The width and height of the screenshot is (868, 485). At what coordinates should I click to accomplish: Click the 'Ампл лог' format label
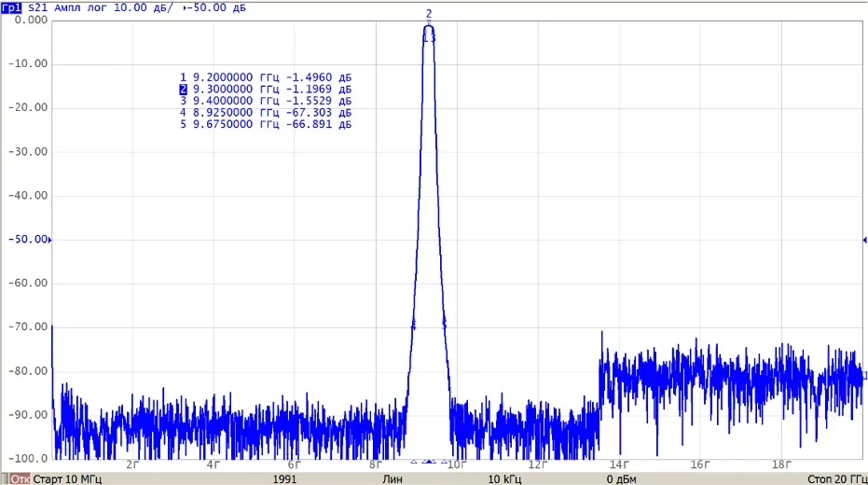click(81, 7)
